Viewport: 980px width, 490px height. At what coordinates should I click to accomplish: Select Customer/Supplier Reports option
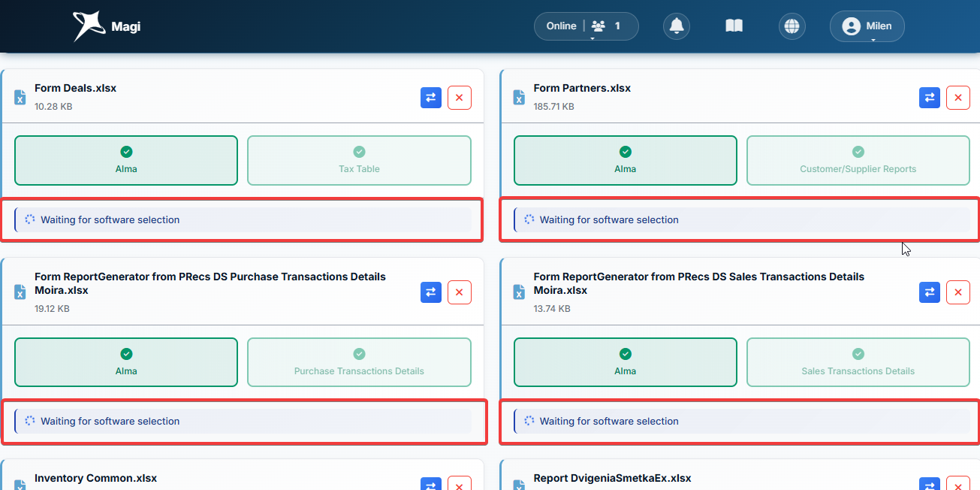[x=858, y=160]
